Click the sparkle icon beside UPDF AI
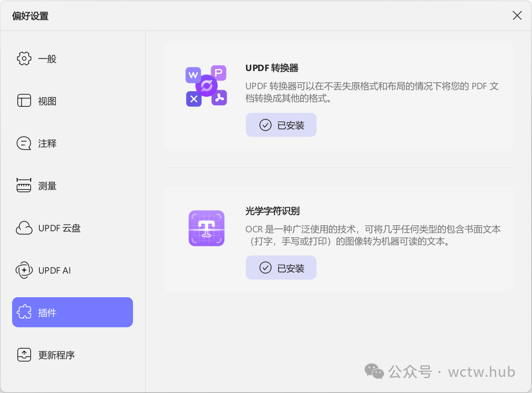532x393 pixels. 24,270
